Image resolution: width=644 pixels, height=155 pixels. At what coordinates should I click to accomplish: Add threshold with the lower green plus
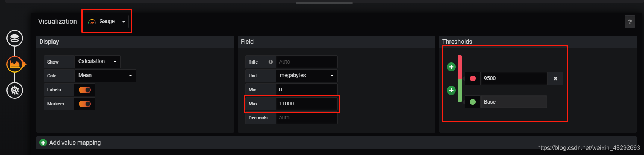coord(451,90)
